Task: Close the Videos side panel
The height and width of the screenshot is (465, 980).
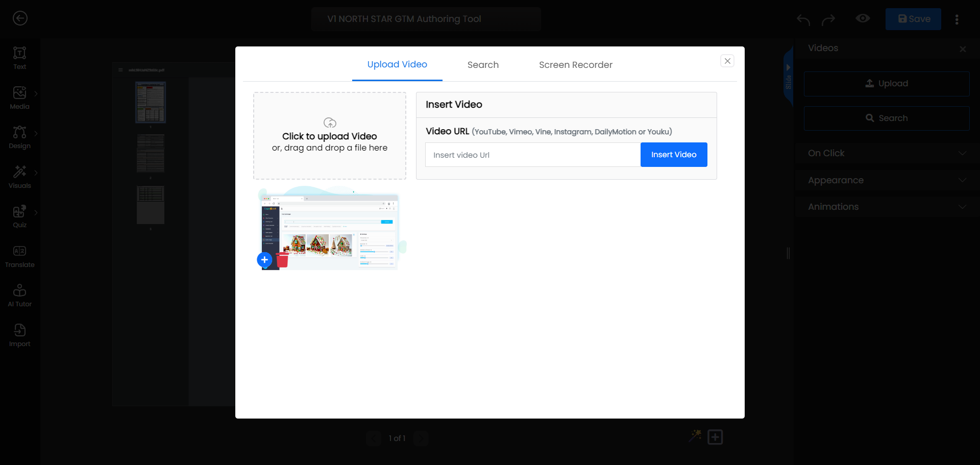Action: click(963, 49)
